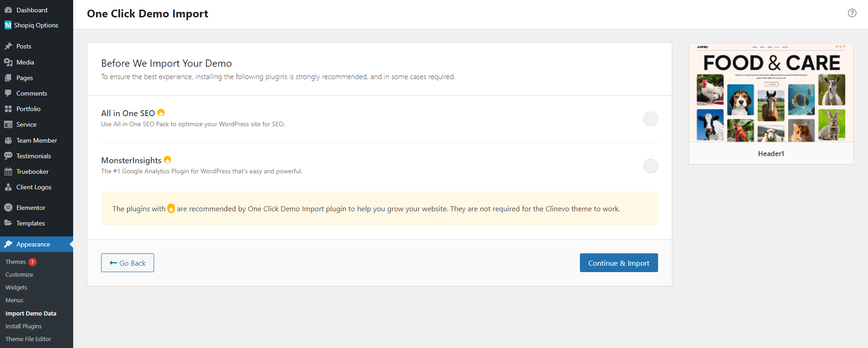The image size is (868, 348).
Task: Click the Truebooker calendar icon
Action: [x=8, y=171]
